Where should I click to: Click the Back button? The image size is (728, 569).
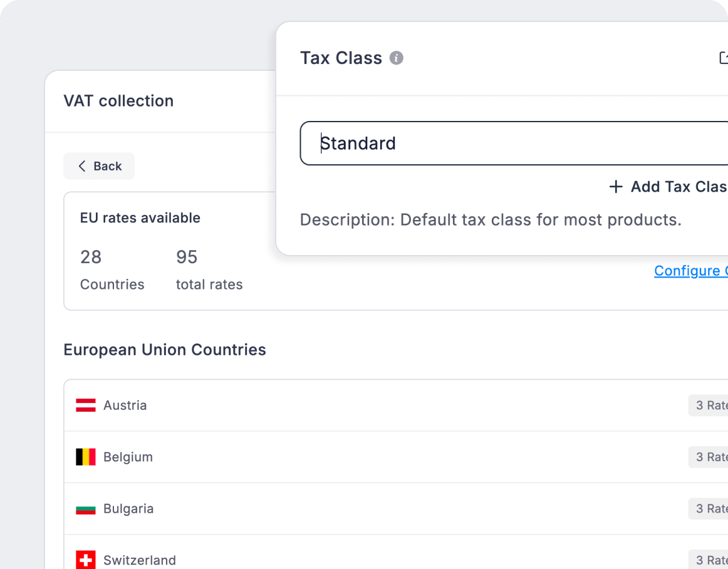click(99, 166)
